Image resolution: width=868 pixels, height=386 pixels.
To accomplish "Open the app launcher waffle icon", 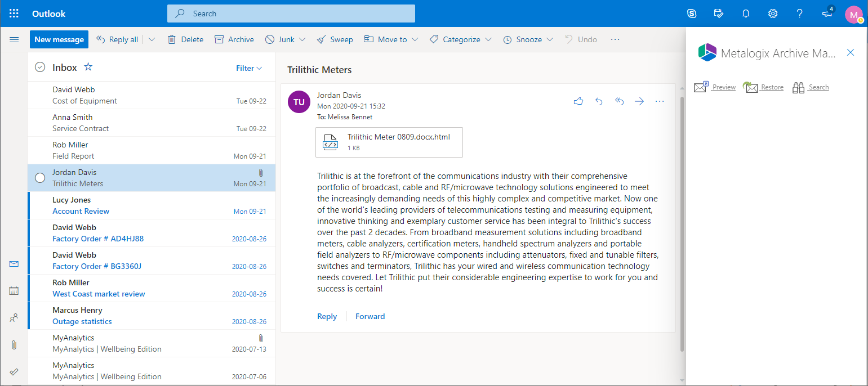I will coord(14,14).
